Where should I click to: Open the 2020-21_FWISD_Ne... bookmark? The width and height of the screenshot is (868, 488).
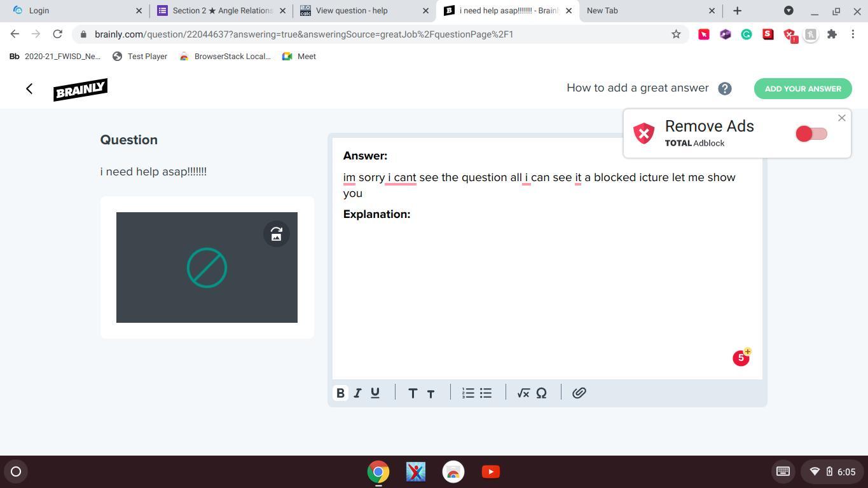(x=55, y=57)
